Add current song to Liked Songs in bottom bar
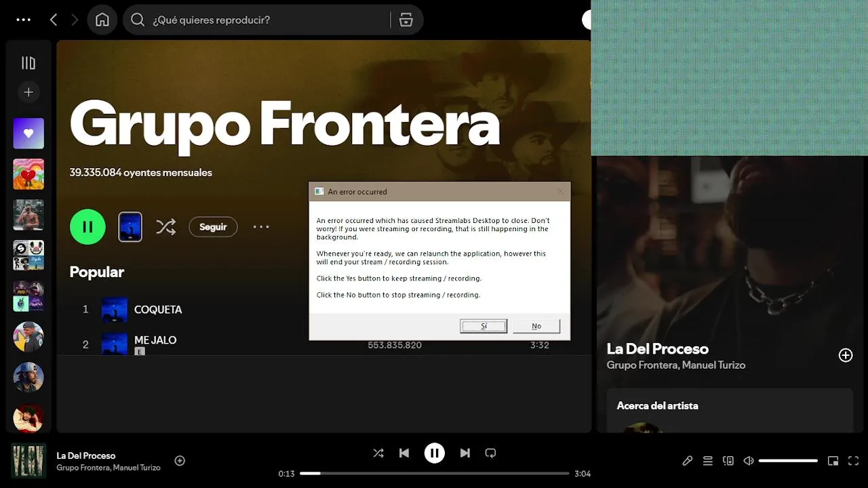The height and width of the screenshot is (488, 868). click(x=180, y=461)
